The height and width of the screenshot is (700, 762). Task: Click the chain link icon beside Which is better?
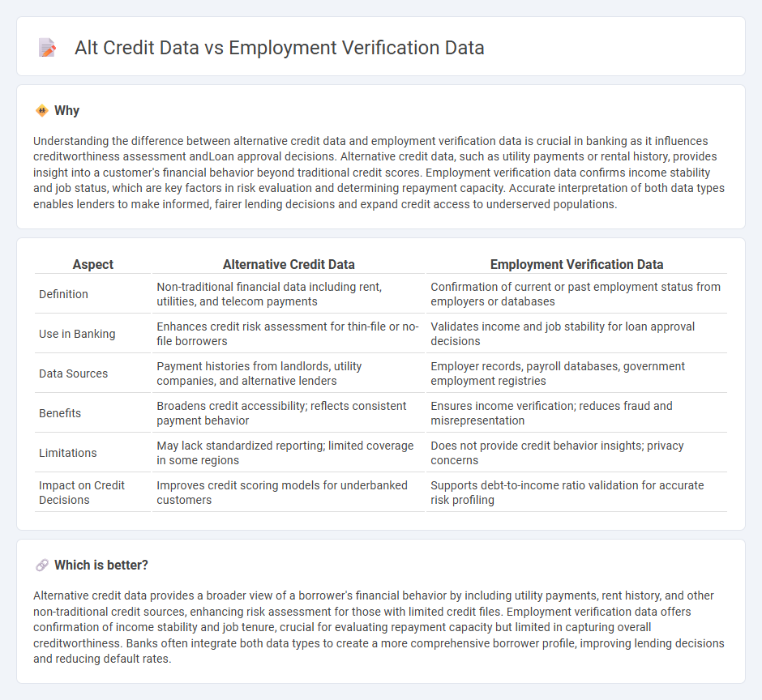coord(42,565)
